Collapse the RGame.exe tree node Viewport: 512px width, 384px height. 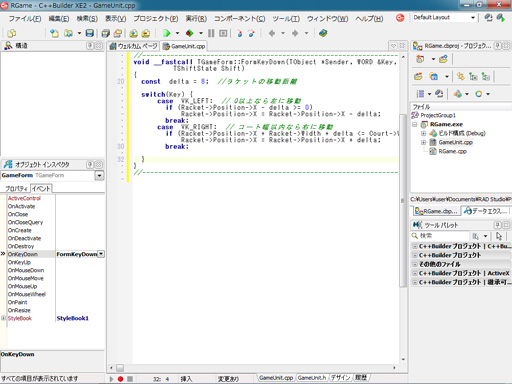click(414, 124)
